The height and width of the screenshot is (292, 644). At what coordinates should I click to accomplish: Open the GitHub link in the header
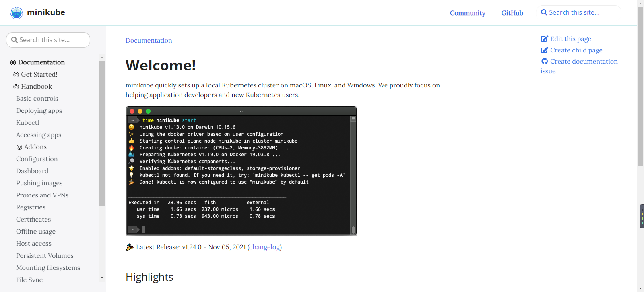point(512,13)
